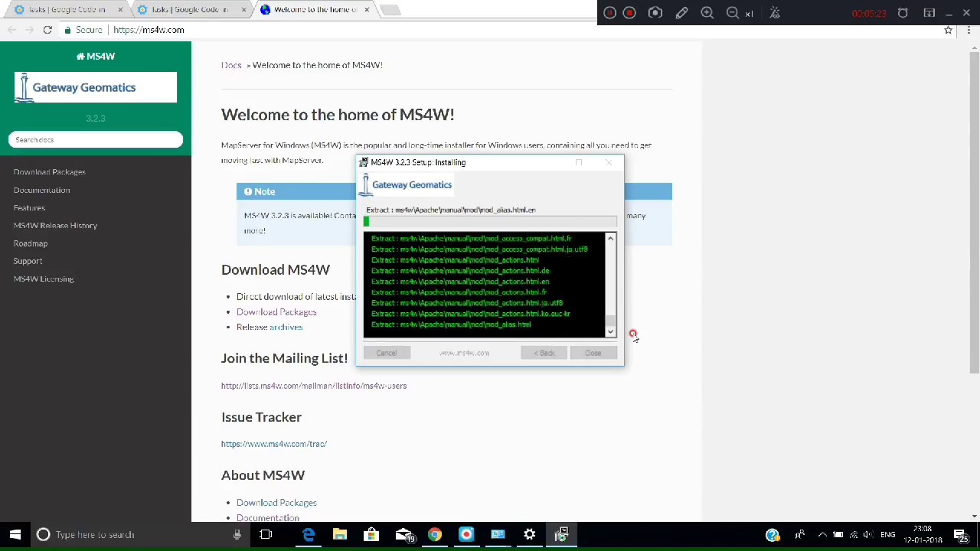Click the installer log scroll-down arrow
980x551 pixels.
pos(610,332)
